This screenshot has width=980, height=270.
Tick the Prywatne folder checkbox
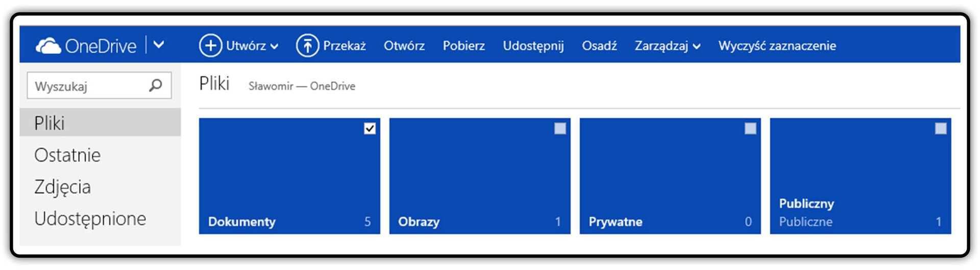[750, 128]
